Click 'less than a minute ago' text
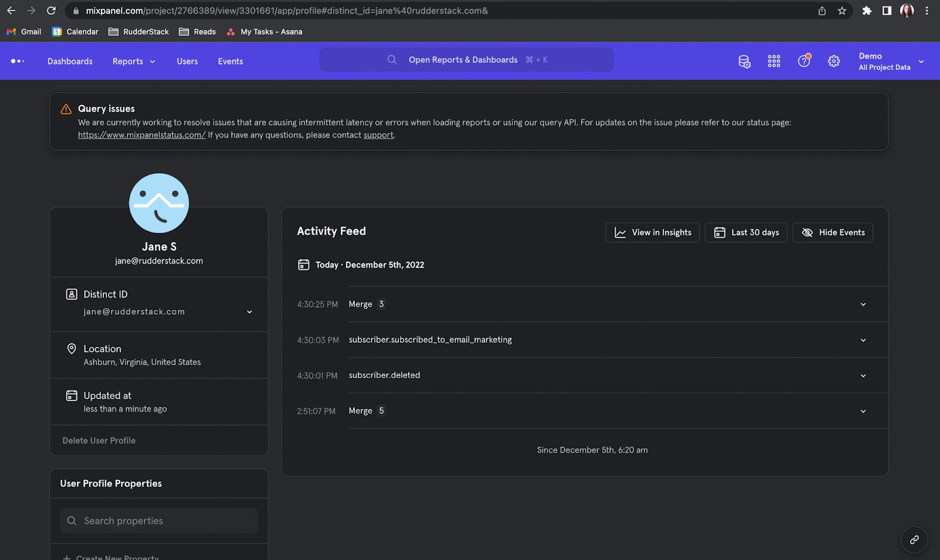This screenshot has height=560, width=940. tap(125, 409)
